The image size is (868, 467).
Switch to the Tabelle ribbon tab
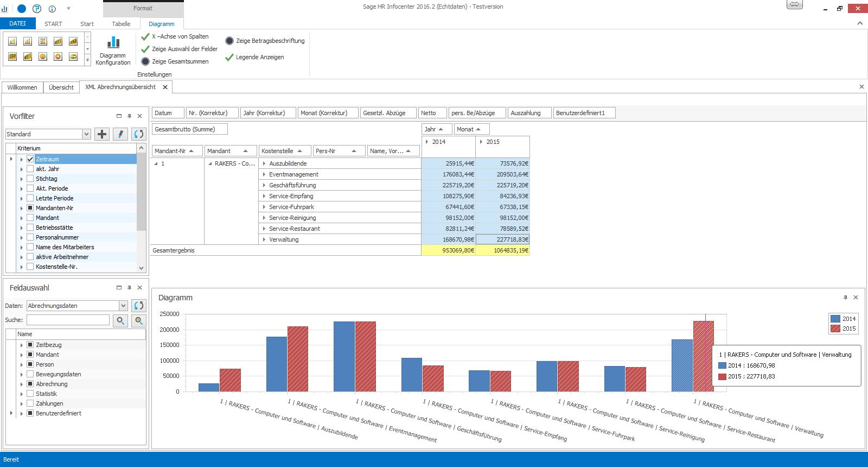121,24
